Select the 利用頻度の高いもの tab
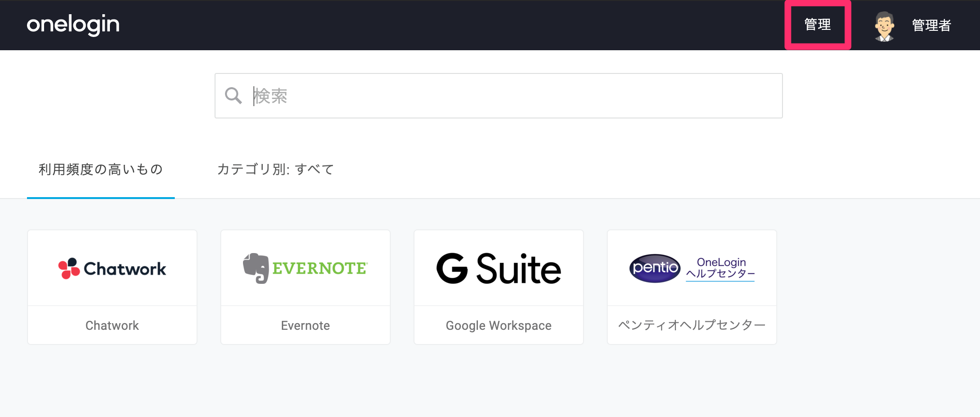The image size is (980, 417). tap(101, 169)
